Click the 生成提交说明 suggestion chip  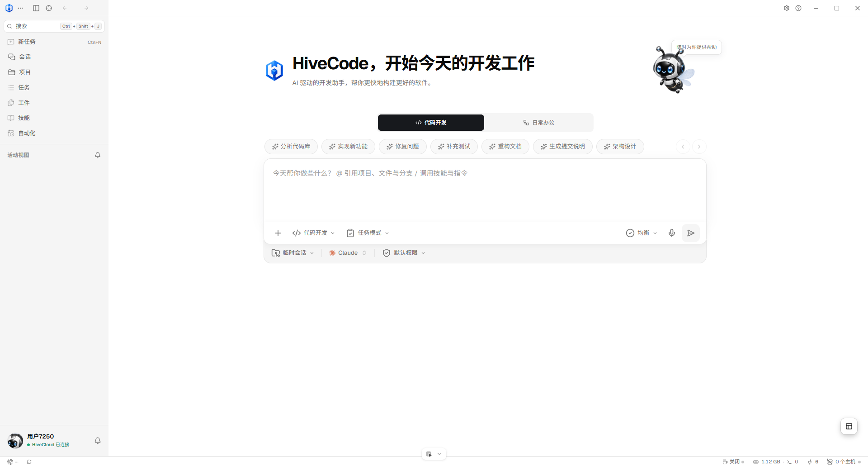coord(562,147)
